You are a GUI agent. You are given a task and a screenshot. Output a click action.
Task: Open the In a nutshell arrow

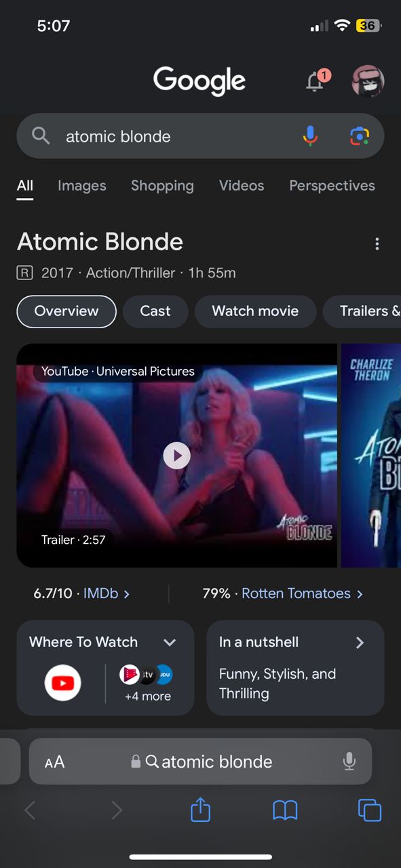[360, 642]
